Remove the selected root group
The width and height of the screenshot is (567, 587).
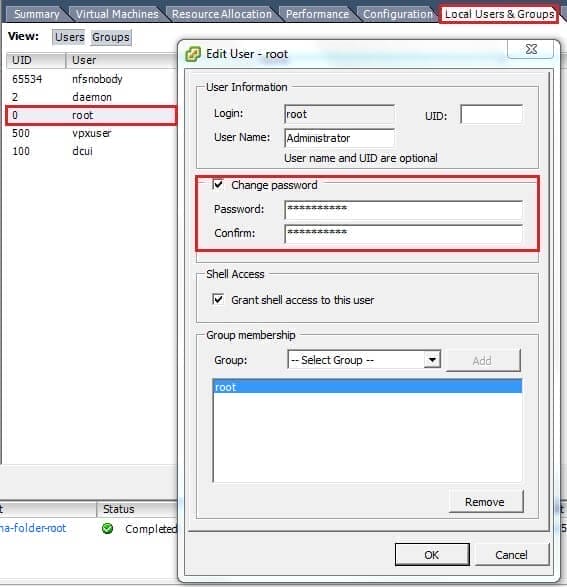coord(485,502)
